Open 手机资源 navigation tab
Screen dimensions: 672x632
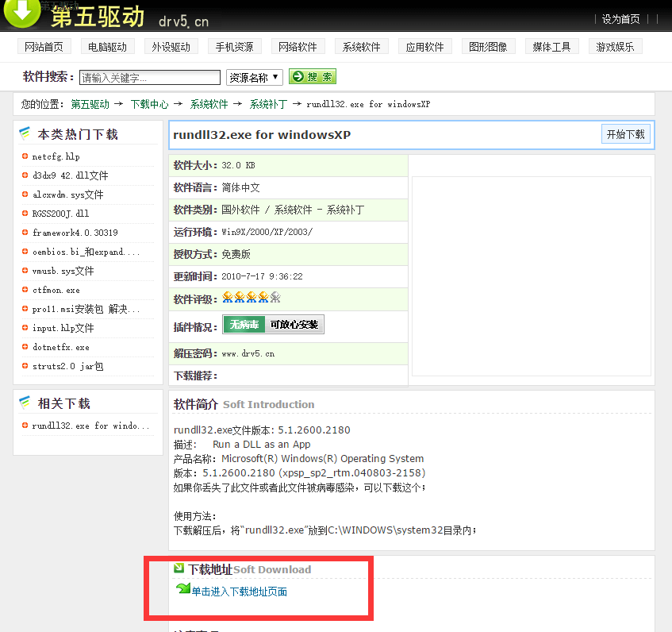tap(234, 47)
